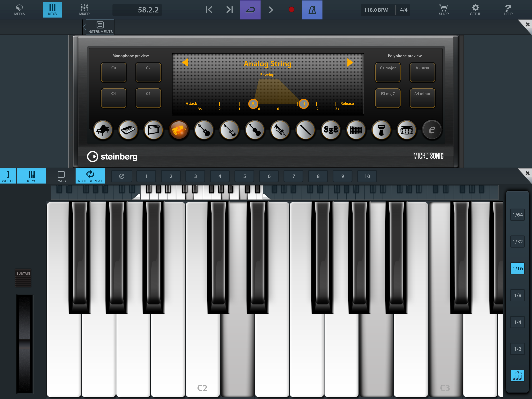Switch to the Pads tab
This screenshot has width=532, height=399.
61,176
